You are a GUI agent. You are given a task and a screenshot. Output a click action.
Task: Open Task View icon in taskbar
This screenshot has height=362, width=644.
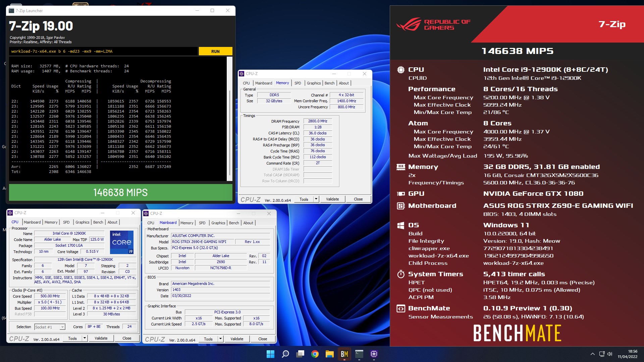pos(300,354)
